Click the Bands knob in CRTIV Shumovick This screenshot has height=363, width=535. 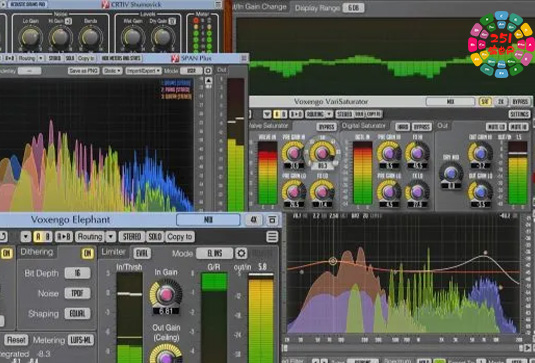point(90,37)
